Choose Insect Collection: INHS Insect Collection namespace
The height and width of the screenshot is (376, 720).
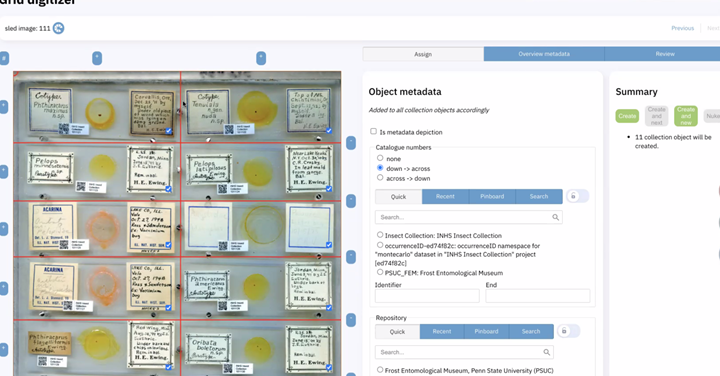click(x=380, y=235)
